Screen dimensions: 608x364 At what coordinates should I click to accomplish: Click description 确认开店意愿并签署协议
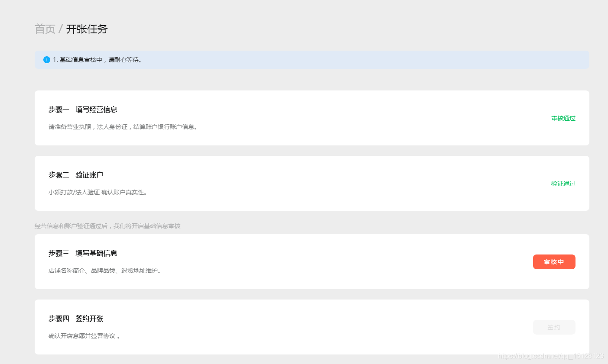[85, 336]
